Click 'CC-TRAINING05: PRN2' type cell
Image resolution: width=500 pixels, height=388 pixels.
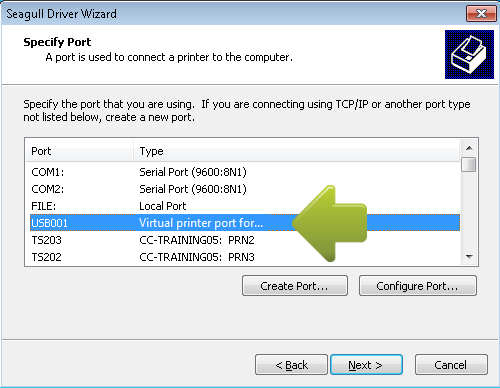tap(197, 240)
